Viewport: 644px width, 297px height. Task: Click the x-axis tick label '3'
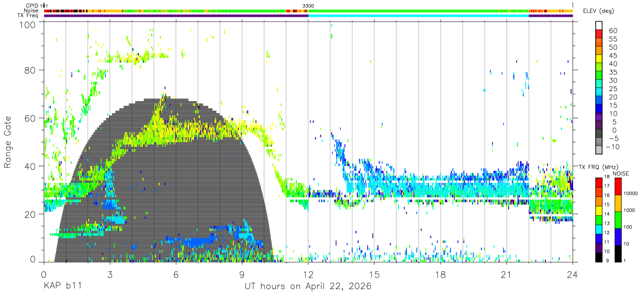110,274
